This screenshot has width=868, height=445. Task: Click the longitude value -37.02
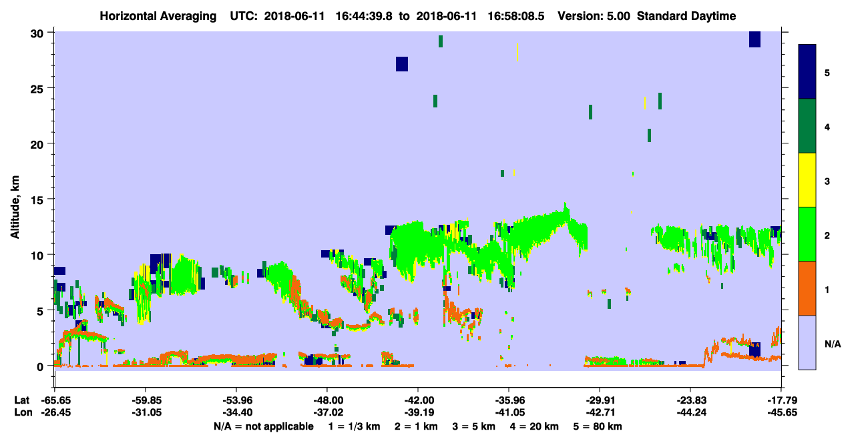pos(327,413)
